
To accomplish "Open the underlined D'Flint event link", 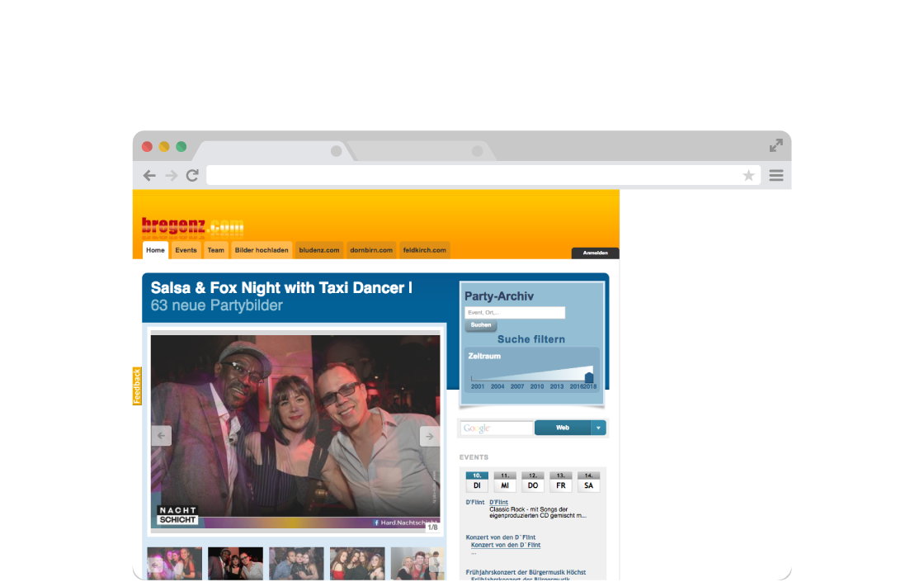I will point(498,503).
